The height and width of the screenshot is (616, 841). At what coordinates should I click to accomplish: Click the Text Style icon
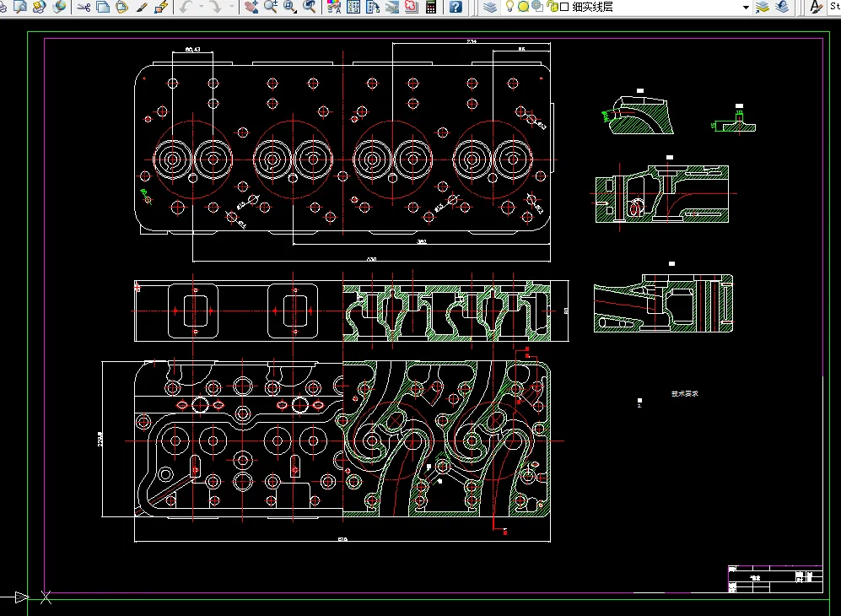816,7
